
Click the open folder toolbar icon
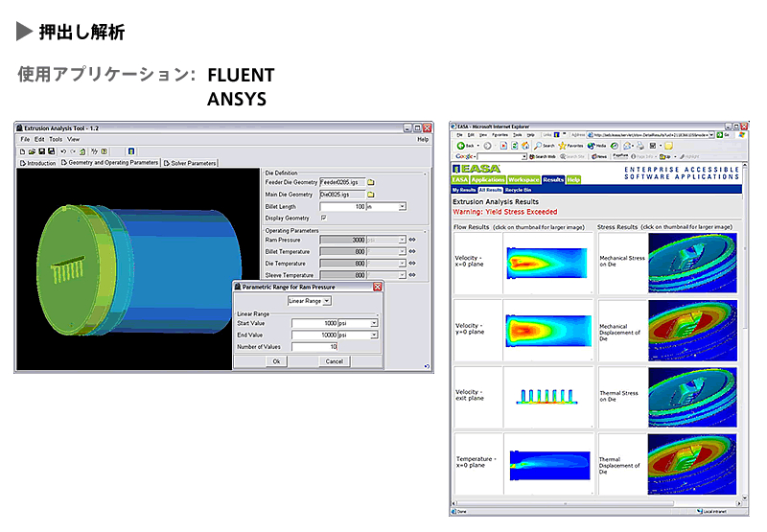(x=32, y=151)
